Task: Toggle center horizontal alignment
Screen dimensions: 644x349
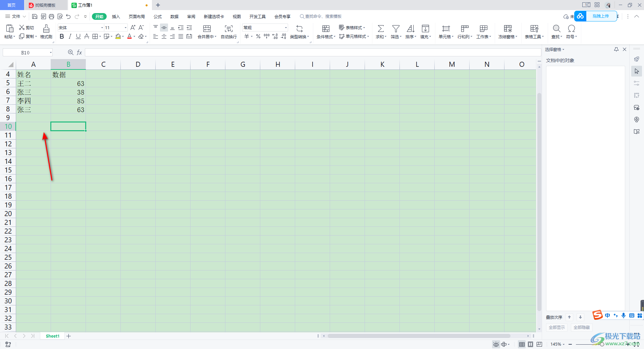Action: [164, 37]
